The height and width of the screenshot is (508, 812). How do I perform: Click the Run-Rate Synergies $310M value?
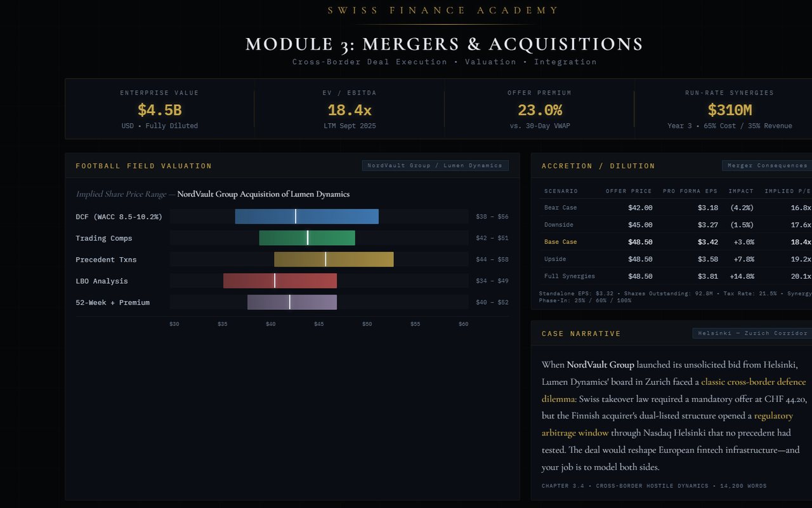(730, 110)
